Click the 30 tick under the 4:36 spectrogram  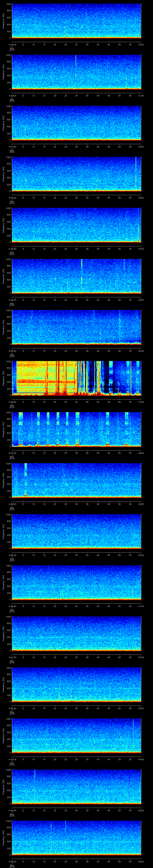coord(76,402)
